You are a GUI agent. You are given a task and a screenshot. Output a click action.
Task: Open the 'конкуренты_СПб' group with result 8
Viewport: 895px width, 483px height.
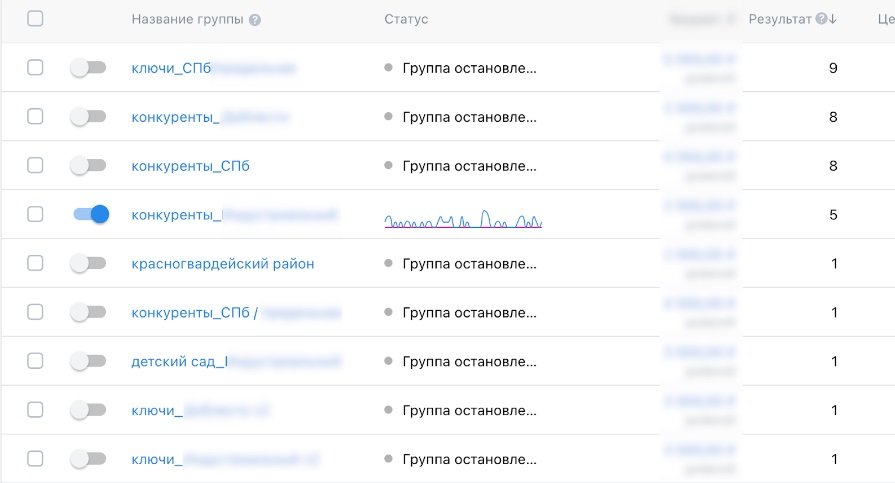pos(190,166)
